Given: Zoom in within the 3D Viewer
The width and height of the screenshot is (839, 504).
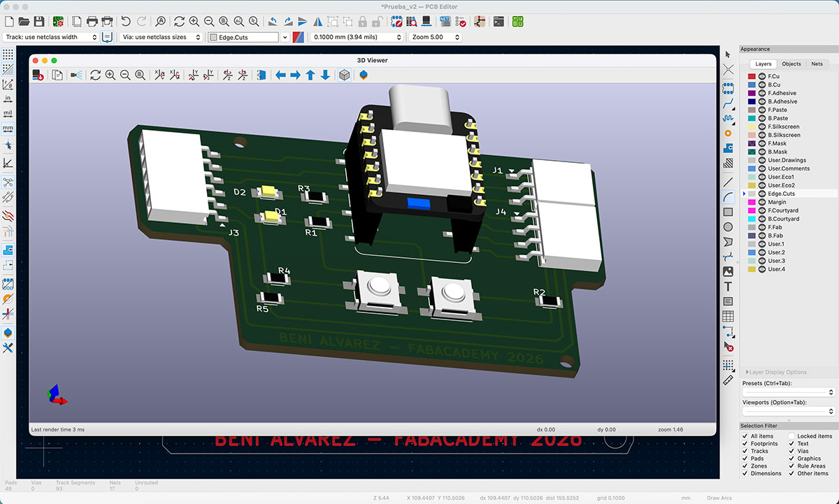Looking at the screenshot, I should (x=110, y=75).
